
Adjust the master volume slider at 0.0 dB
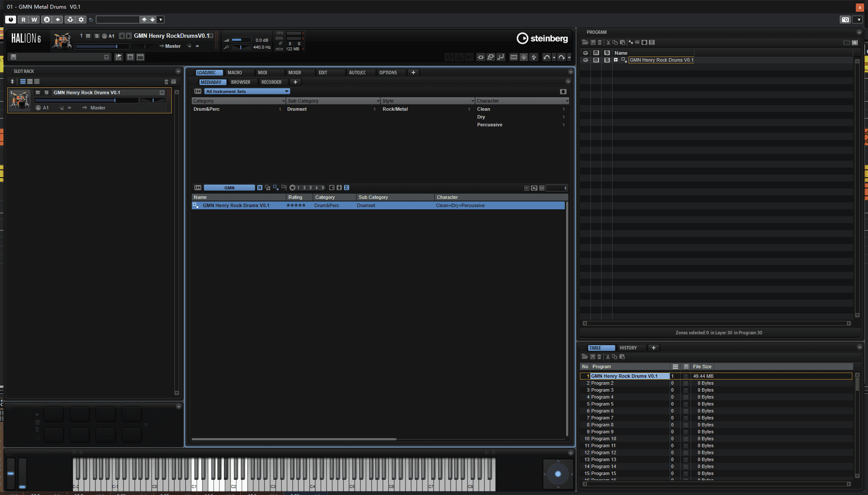pyautogui.click(x=241, y=40)
